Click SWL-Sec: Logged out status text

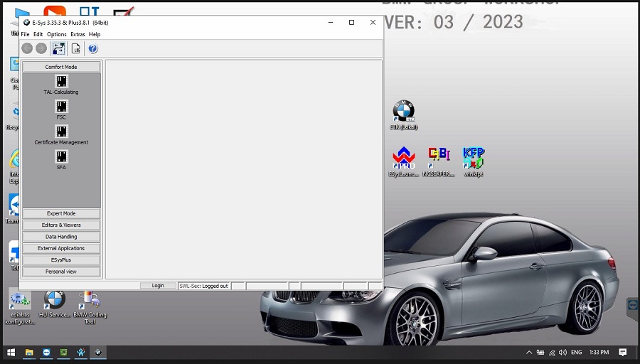tap(203, 286)
